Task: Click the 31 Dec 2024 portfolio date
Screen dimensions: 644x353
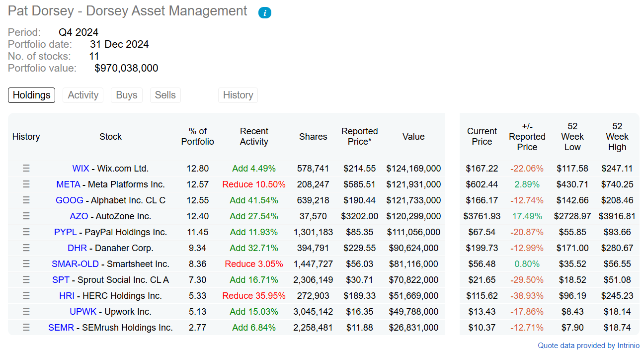Action: pos(119,44)
